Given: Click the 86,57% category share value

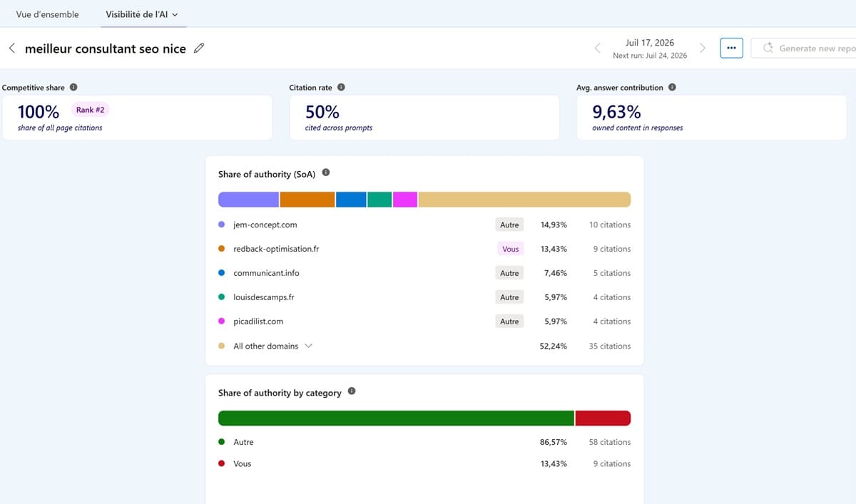Looking at the screenshot, I should [x=554, y=442].
